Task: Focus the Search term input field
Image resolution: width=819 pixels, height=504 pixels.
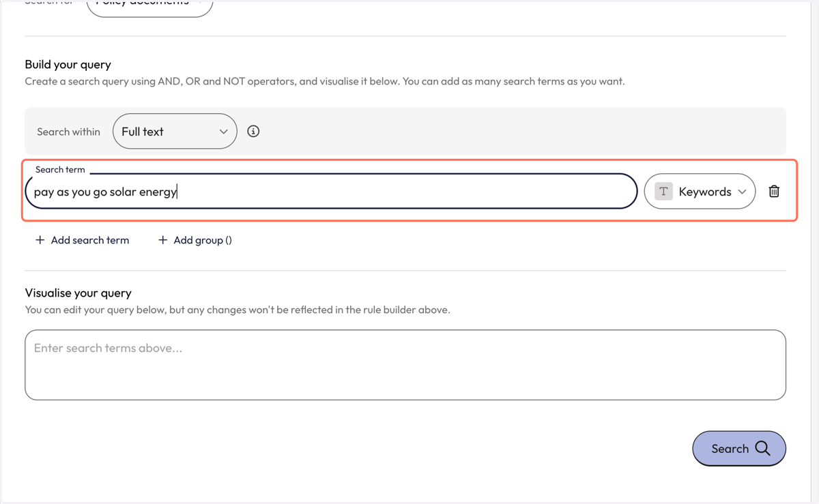Action: coord(331,192)
